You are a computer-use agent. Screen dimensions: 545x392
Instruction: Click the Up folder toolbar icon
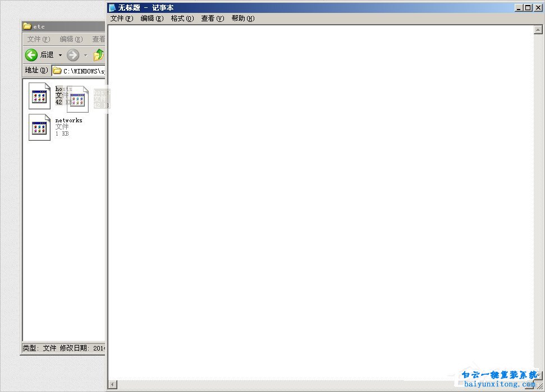[99, 55]
